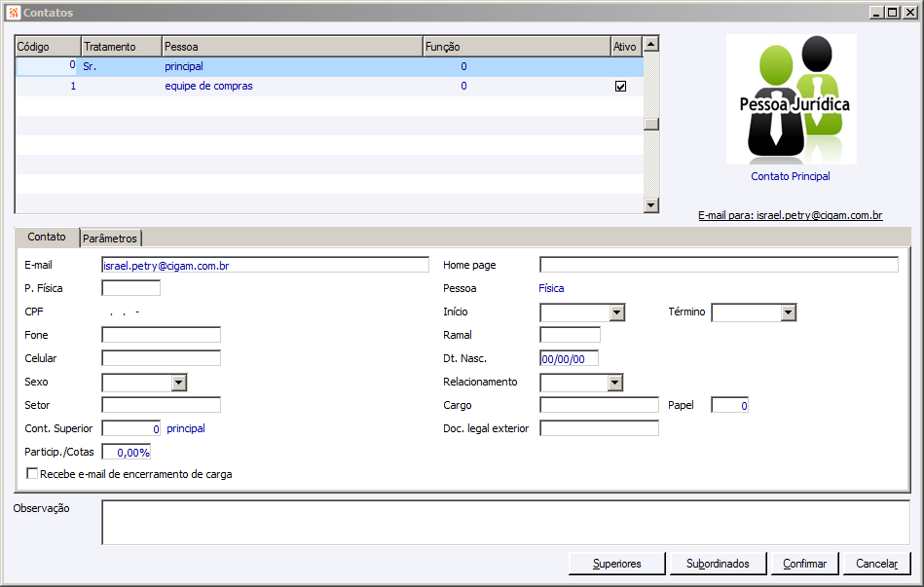Toggle Ativo checkbox for equipe de compras

(x=620, y=87)
